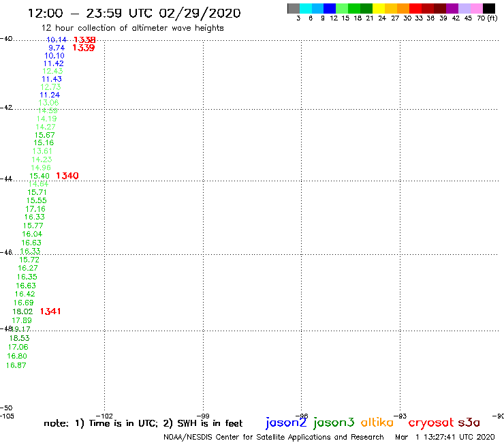The width and height of the screenshot is (504, 443).
Task: Click the wave height value 13.06
Action: click(48, 103)
